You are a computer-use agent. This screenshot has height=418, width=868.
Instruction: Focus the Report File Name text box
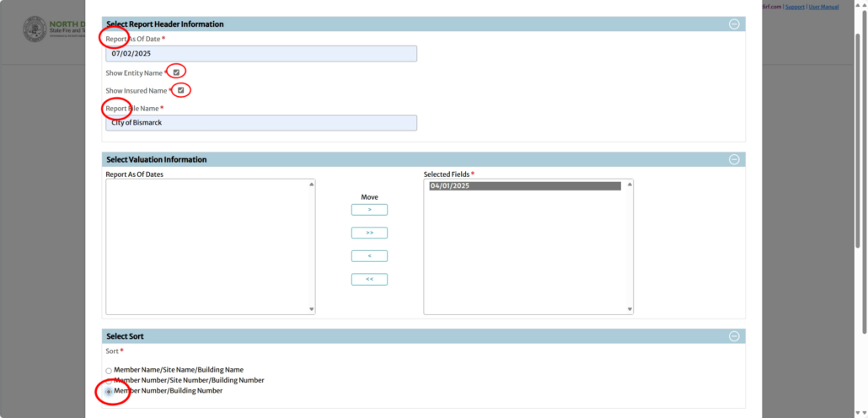pyautogui.click(x=261, y=123)
